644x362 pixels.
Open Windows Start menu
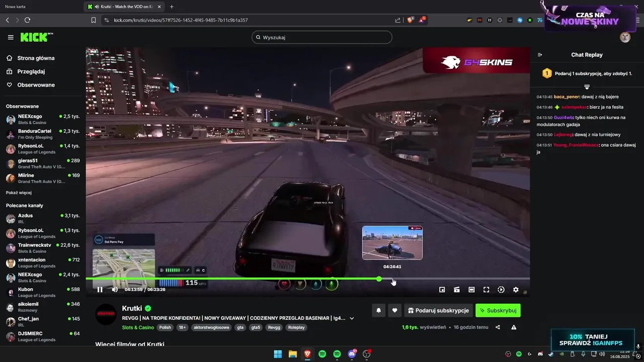278,354
